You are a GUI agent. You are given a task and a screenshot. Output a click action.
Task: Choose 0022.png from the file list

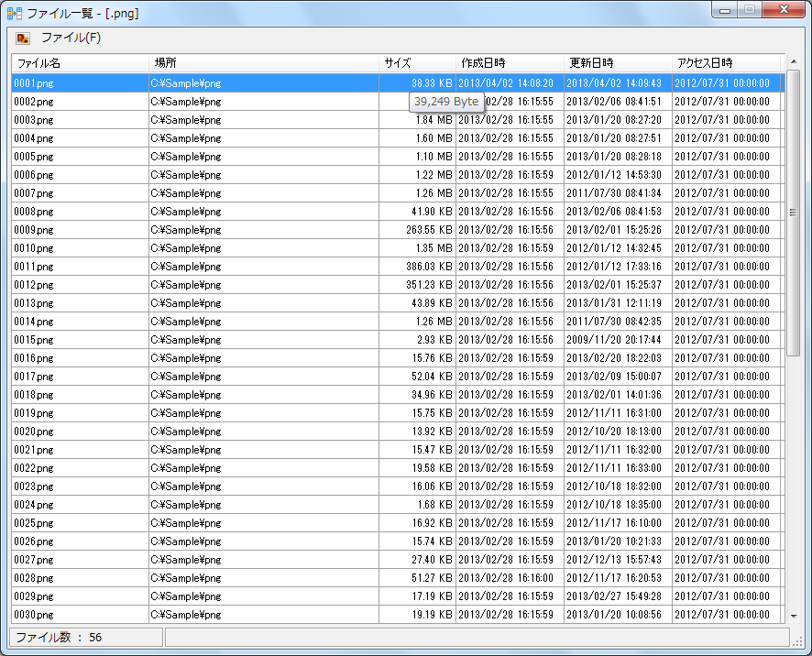coord(33,468)
